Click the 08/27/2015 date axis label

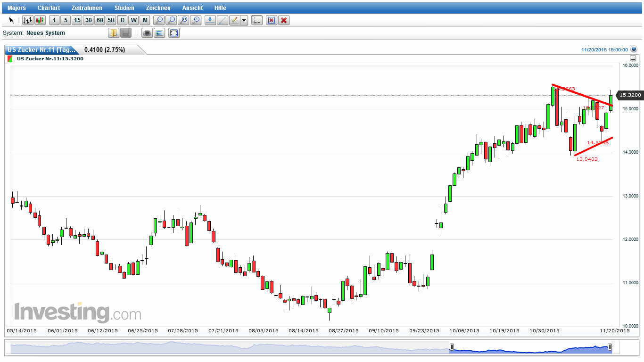click(344, 331)
